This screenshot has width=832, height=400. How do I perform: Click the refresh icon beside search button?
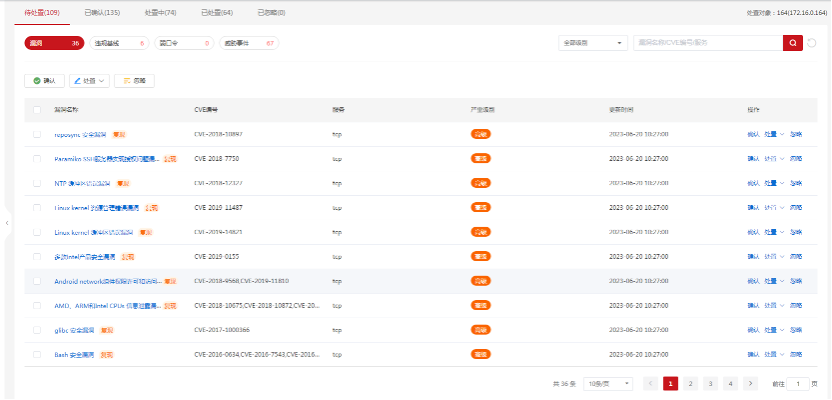(812, 43)
